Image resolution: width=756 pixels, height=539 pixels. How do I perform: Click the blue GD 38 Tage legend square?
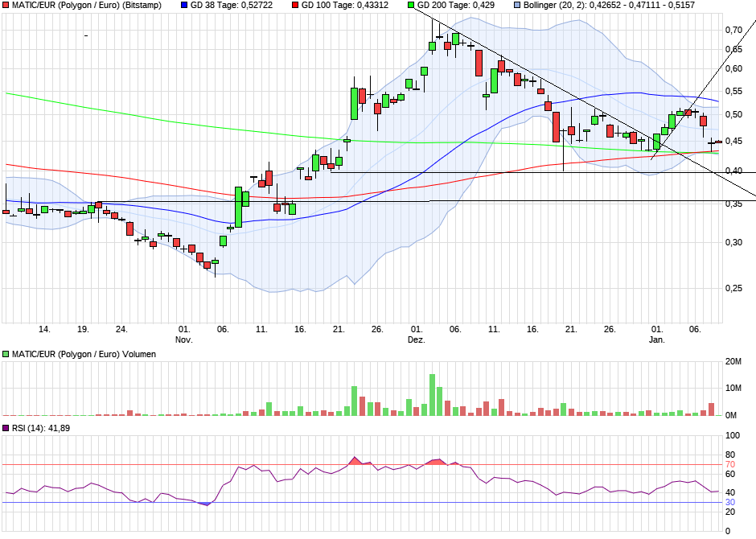pyautogui.click(x=184, y=6)
